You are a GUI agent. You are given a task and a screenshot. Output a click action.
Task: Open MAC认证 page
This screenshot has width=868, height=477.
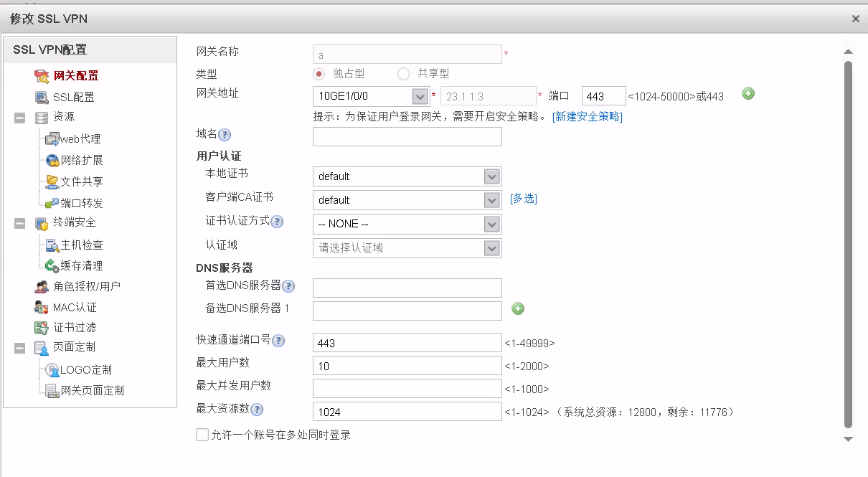75,308
